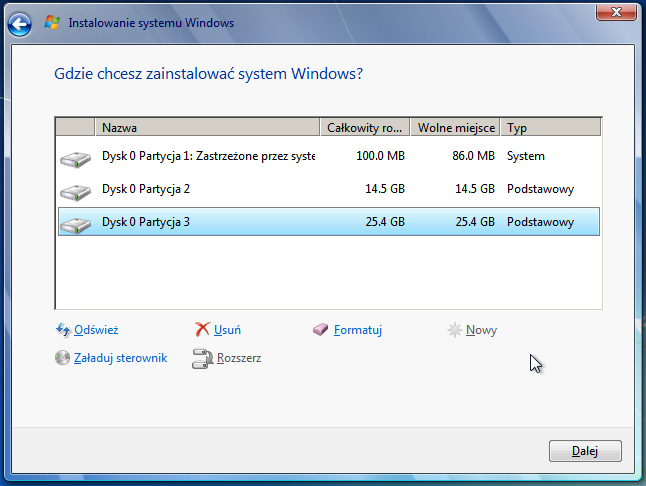
Task: Select the Dysk 0 Partycja 2 row name
Action: 146,189
